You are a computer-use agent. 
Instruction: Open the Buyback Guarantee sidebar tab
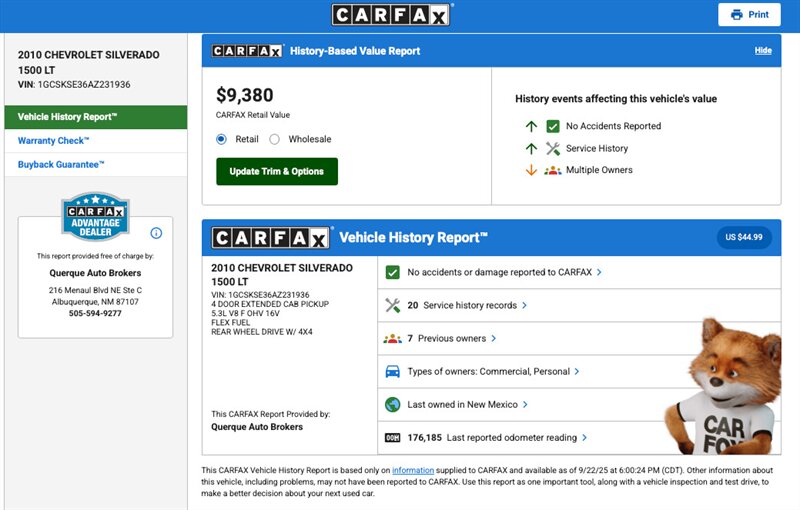(x=96, y=165)
